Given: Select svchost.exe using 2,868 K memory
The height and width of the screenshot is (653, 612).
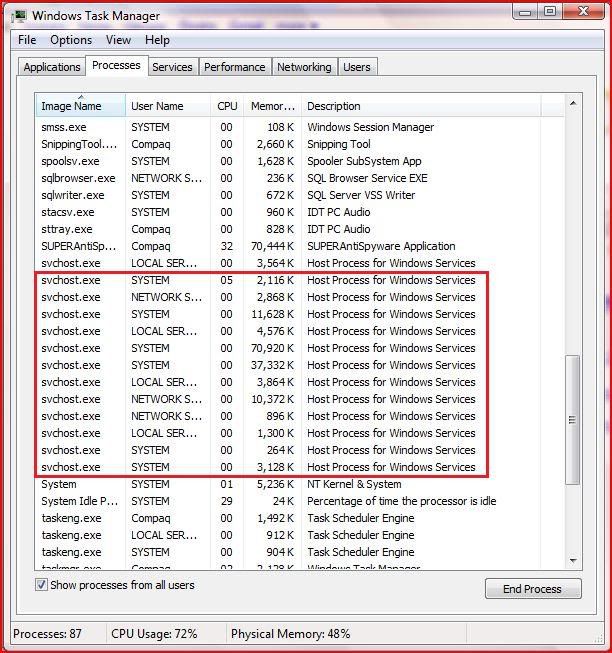Looking at the screenshot, I should click(x=300, y=297).
